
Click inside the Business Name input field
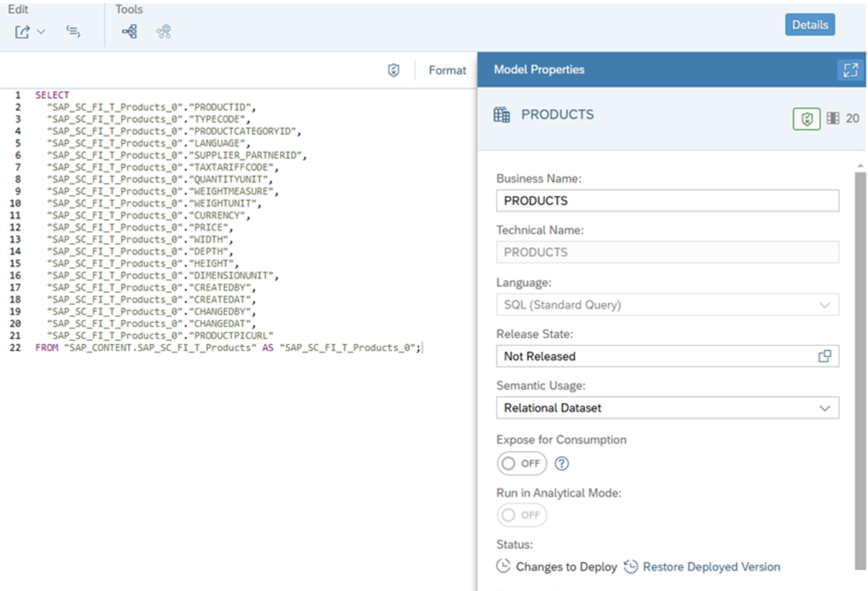(650, 200)
